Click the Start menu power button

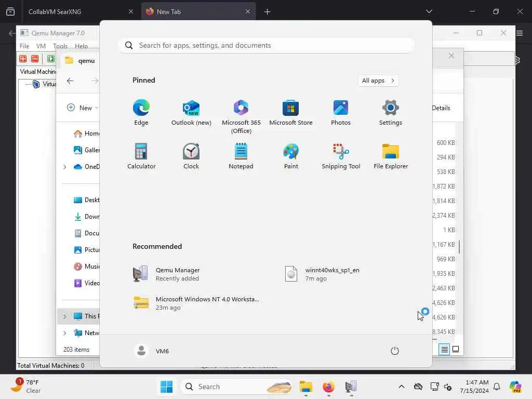click(x=395, y=351)
